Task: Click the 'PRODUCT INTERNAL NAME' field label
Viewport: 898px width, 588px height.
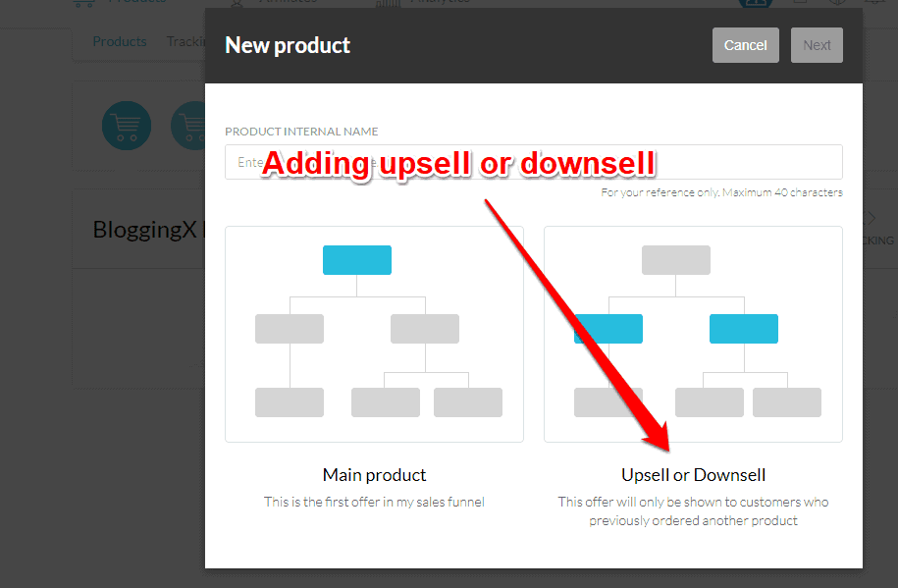Action: coord(301,132)
